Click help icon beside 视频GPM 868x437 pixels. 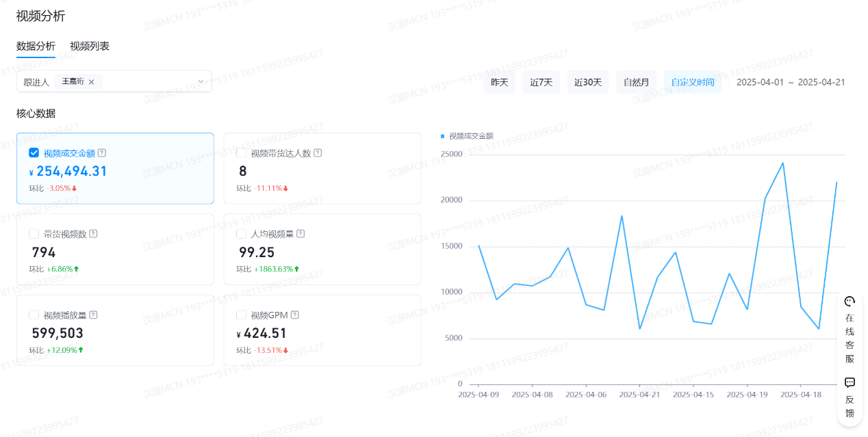[x=295, y=315]
